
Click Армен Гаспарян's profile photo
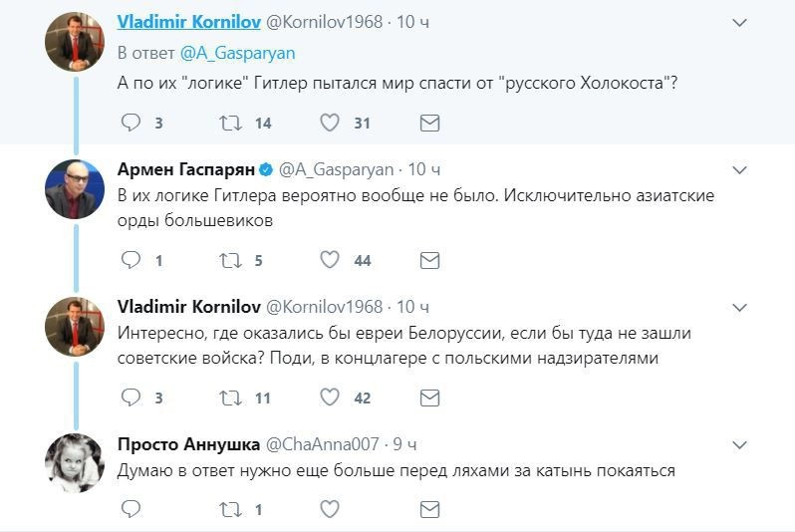tap(75, 188)
